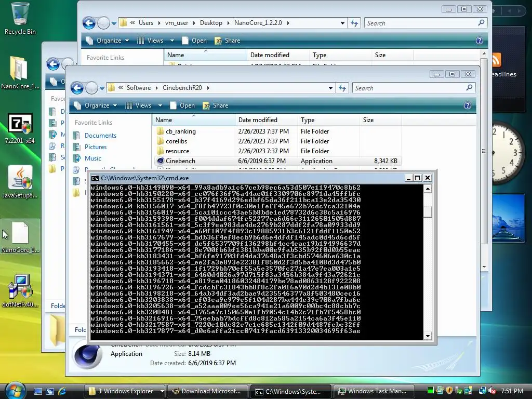This screenshot has width=532, height=399.
Task: Sort by Size column in CinebenchR20 window
Action: pos(381,120)
